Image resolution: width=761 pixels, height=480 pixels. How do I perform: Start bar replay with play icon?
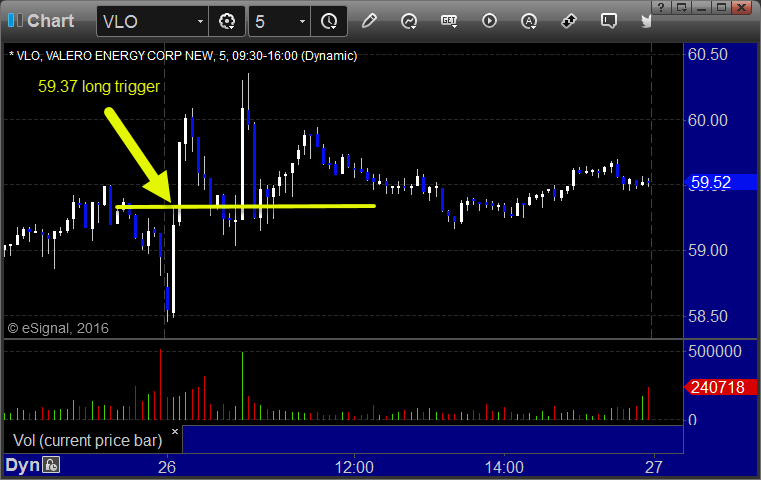tap(489, 21)
